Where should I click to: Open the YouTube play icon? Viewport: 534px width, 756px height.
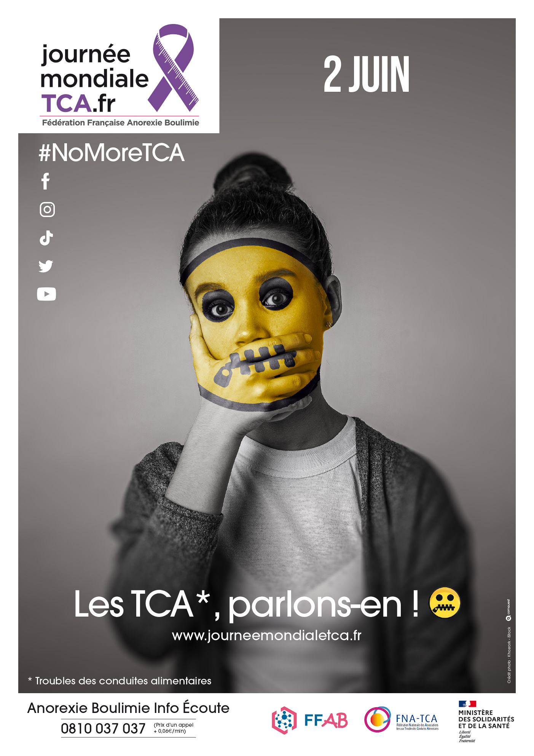46,294
